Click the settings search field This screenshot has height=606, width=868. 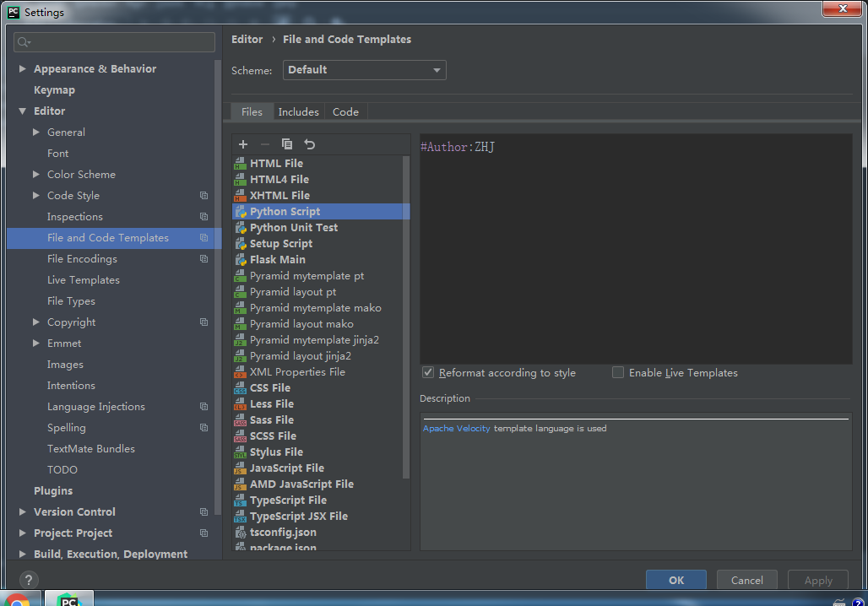click(x=114, y=42)
